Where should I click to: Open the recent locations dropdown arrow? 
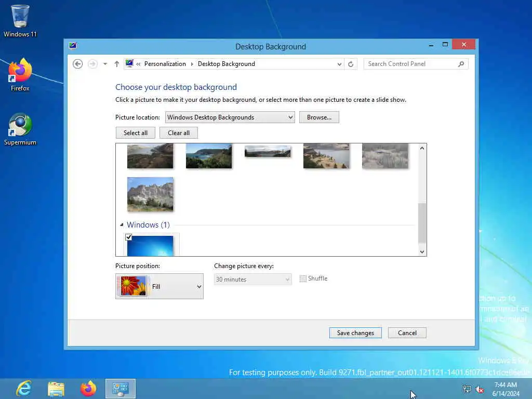[x=105, y=64]
